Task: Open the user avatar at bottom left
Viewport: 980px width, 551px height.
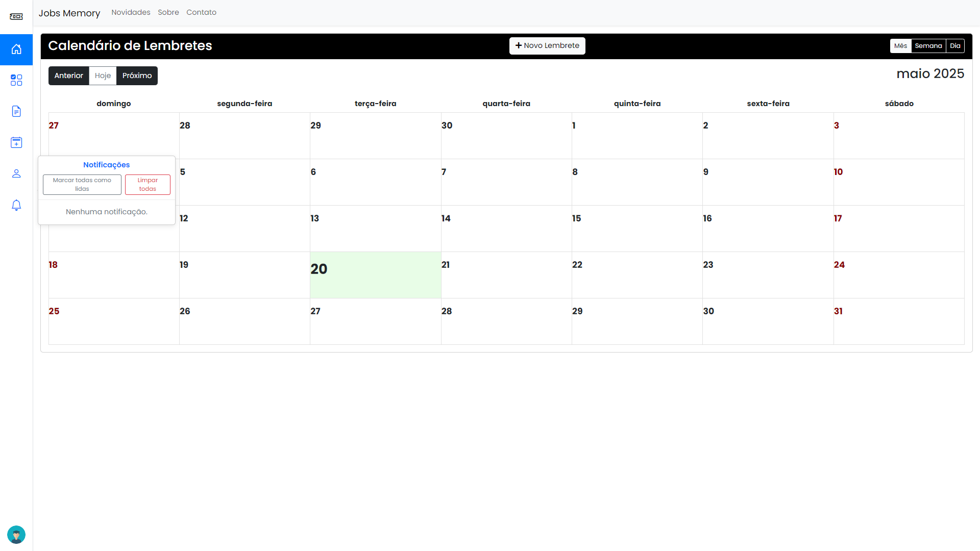Action: (16, 535)
